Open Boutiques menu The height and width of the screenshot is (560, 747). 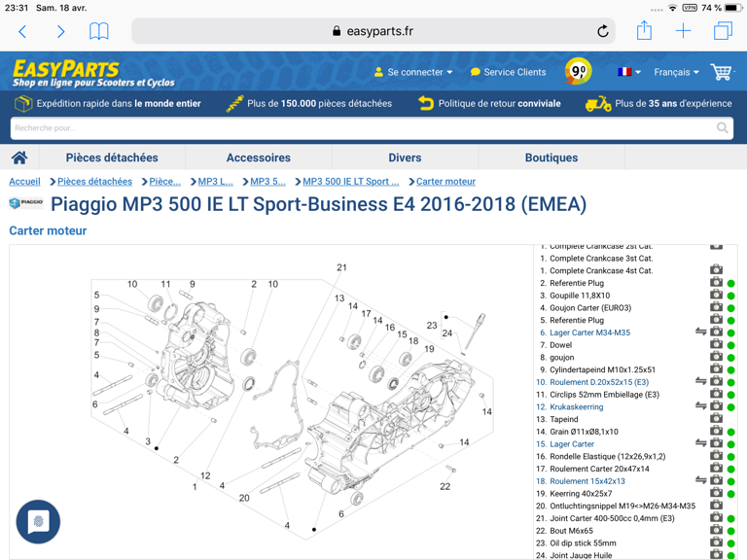[x=551, y=157]
